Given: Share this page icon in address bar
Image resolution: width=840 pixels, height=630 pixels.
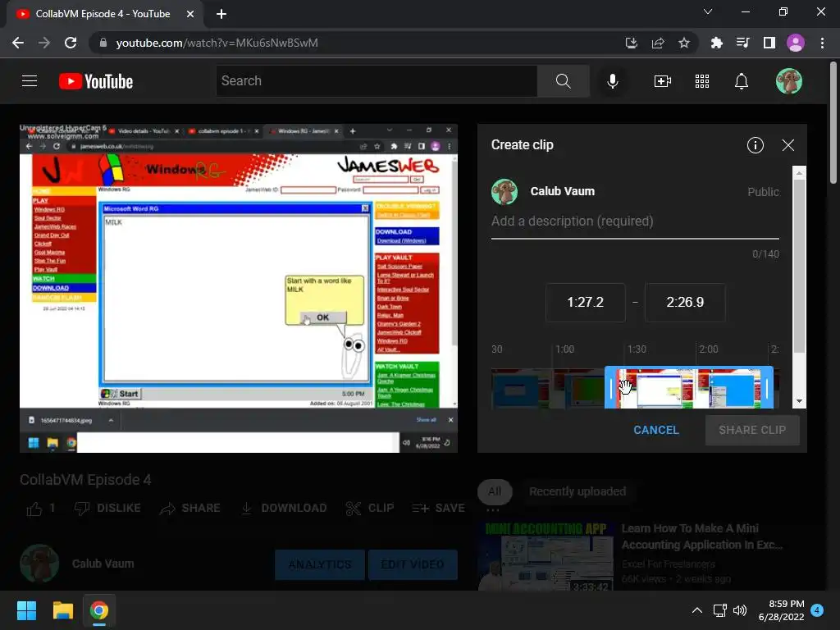Looking at the screenshot, I should (x=658, y=43).
